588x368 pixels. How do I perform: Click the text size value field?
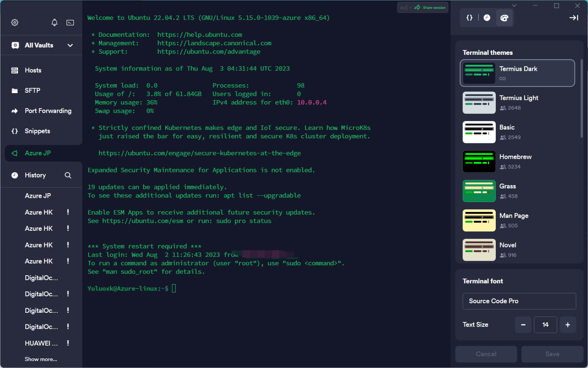[545, 325]
